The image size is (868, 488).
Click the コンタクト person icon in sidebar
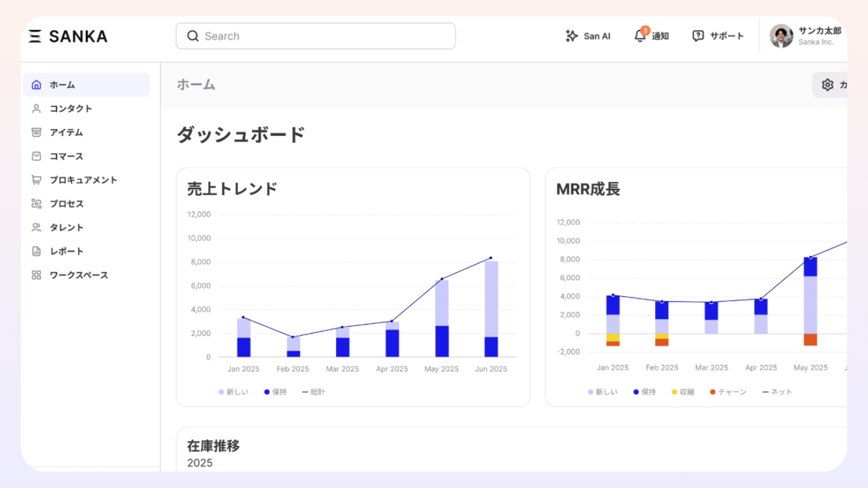36,109
